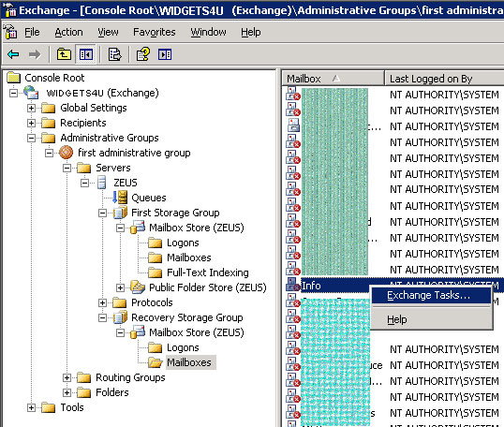Open the Action menu
The image size is (504, 427).
pos(68,32)
